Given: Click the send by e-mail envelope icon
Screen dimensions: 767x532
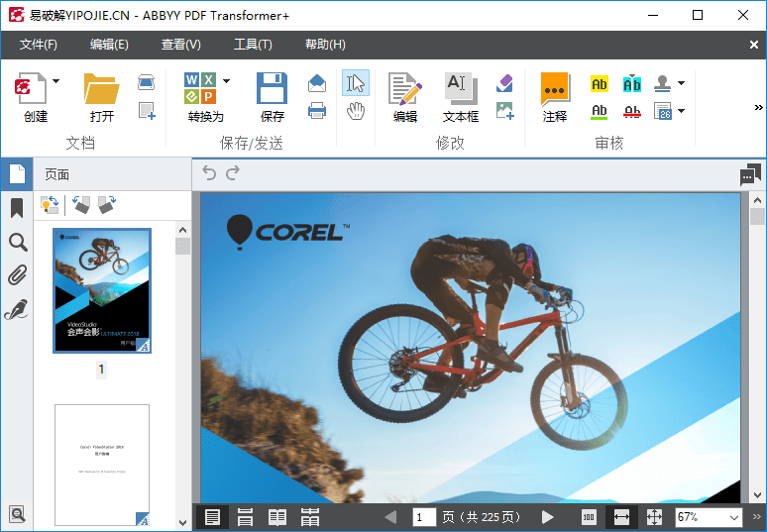Looking at the screenshot, I should pyautogui.click(x=317, y=83).
